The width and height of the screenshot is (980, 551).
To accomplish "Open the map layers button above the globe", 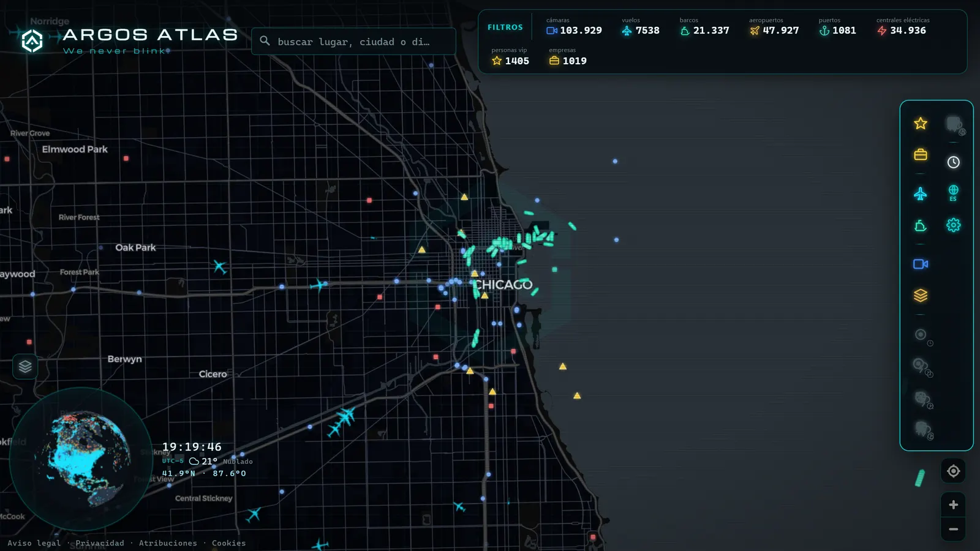I will click(25, 367).
